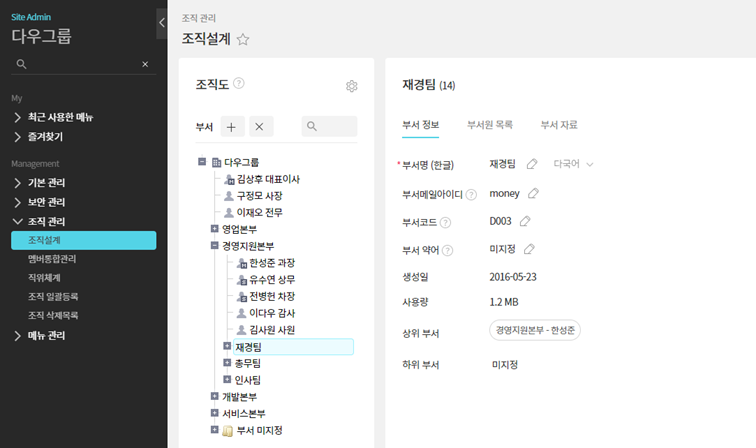Open 멤버통합관리 sidebar item
This screenshot has height=448, width=756.
(52, 259)
